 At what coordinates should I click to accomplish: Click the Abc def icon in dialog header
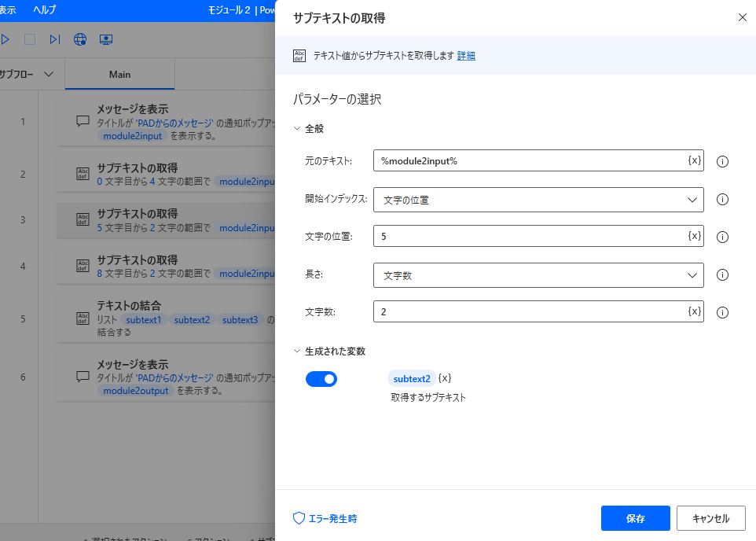pyautogui.click(x=299, y=56)
